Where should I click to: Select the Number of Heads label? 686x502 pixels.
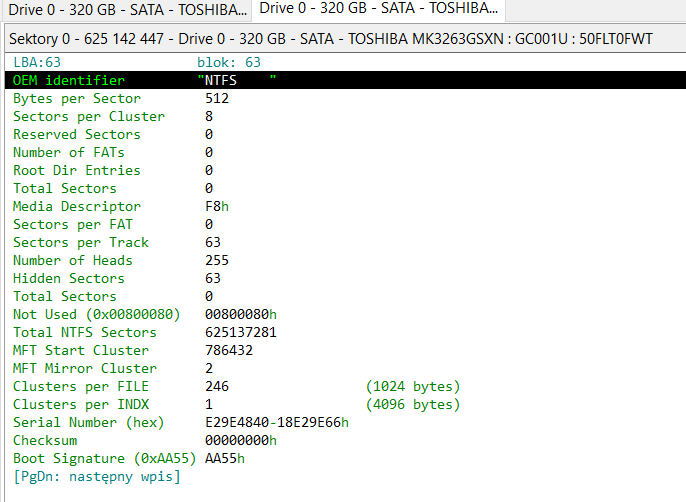(73, 260)
